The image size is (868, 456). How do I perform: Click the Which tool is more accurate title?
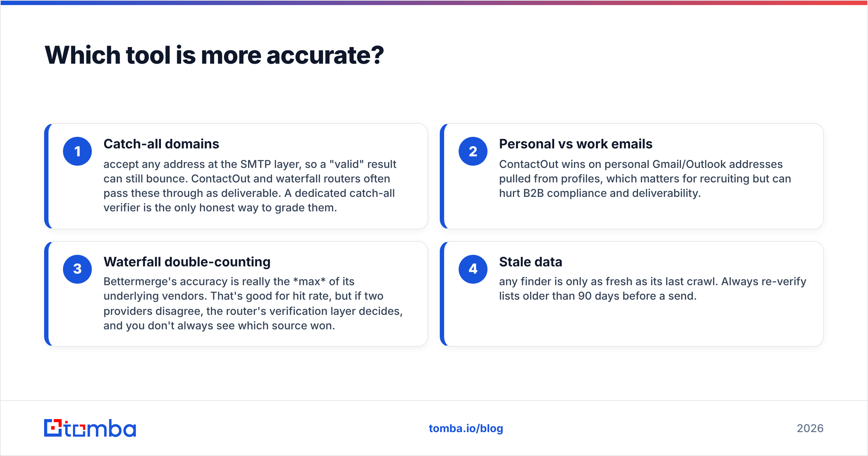tap(214, 55)
